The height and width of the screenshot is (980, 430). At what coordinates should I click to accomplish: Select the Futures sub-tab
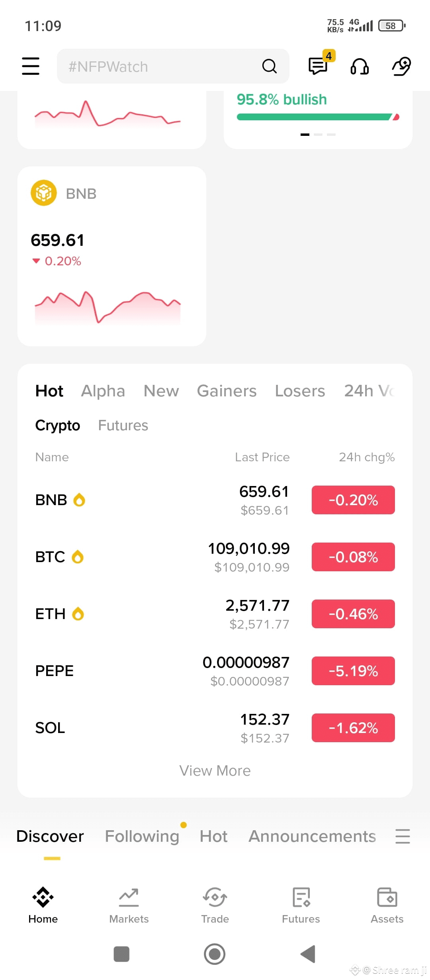123,425
